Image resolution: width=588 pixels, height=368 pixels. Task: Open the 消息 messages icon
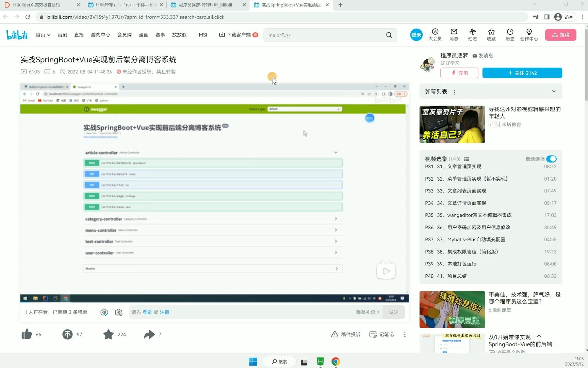454,35
